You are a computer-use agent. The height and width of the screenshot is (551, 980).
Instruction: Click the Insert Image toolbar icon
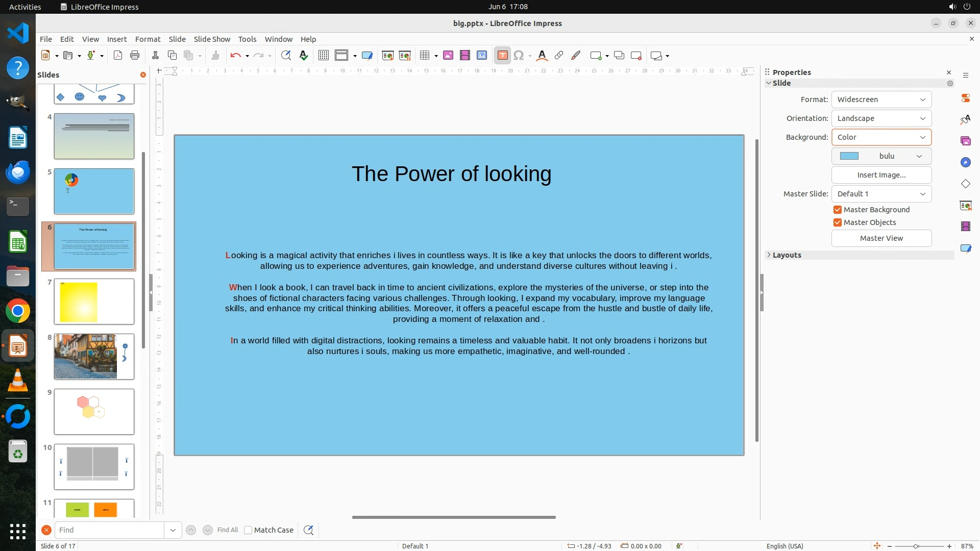[448, 56]
